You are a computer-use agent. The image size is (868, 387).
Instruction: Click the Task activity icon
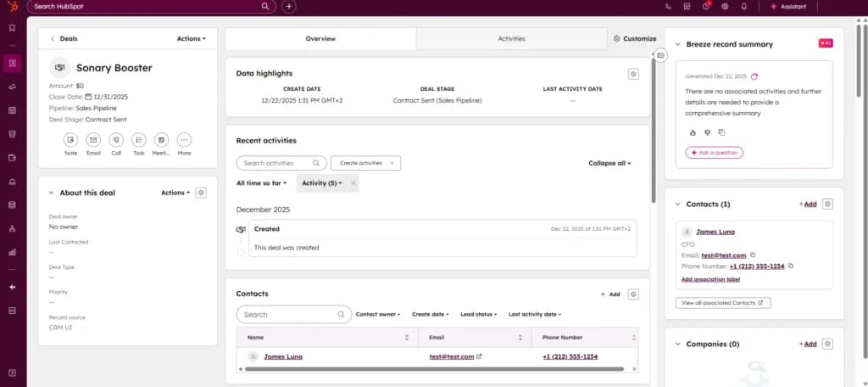(138, 140)
